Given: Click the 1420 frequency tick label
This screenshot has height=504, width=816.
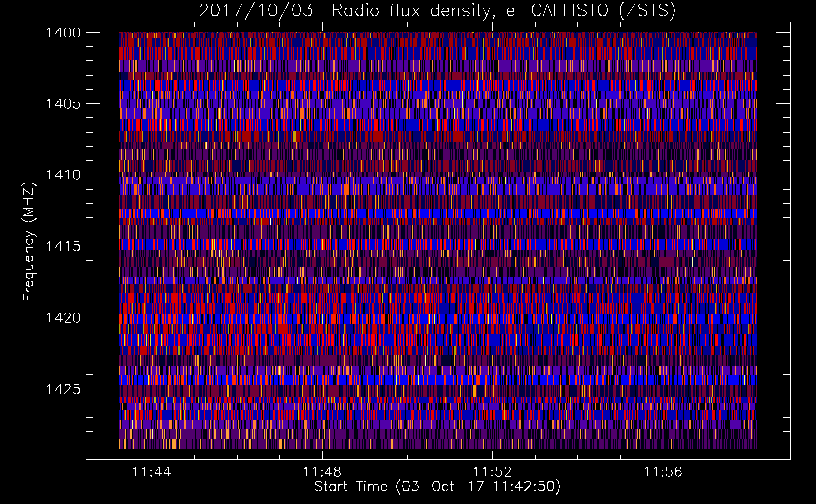Looking at the screenshot, I should [63, 318].
